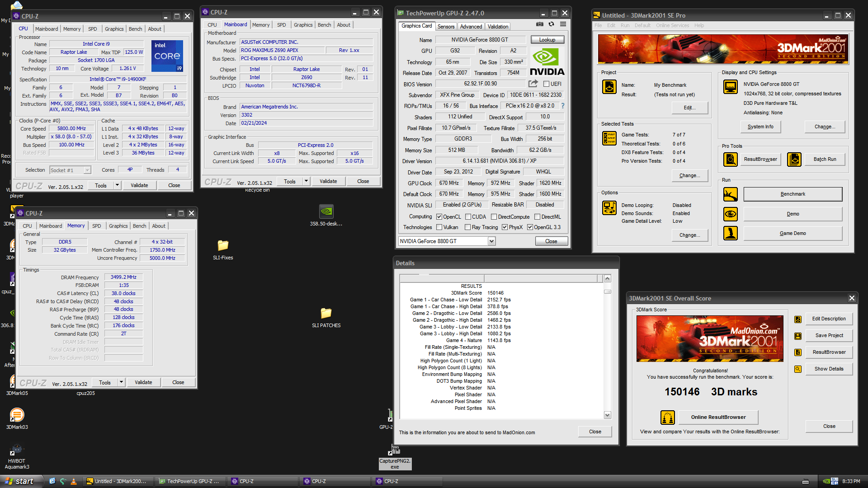Toggle the OpenGL 3.3 checkbox
Screen dimensions: 868x488
click(x=530, y=227)
